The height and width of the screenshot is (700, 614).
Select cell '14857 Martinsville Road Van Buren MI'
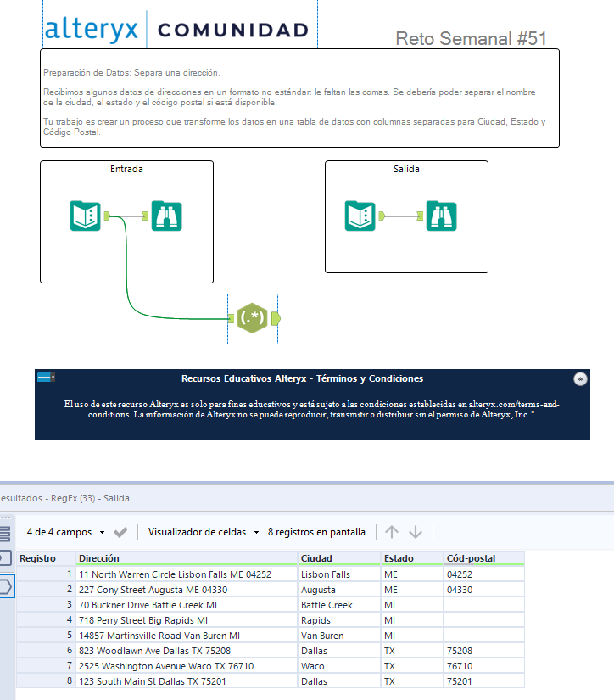tap(187, 636)
